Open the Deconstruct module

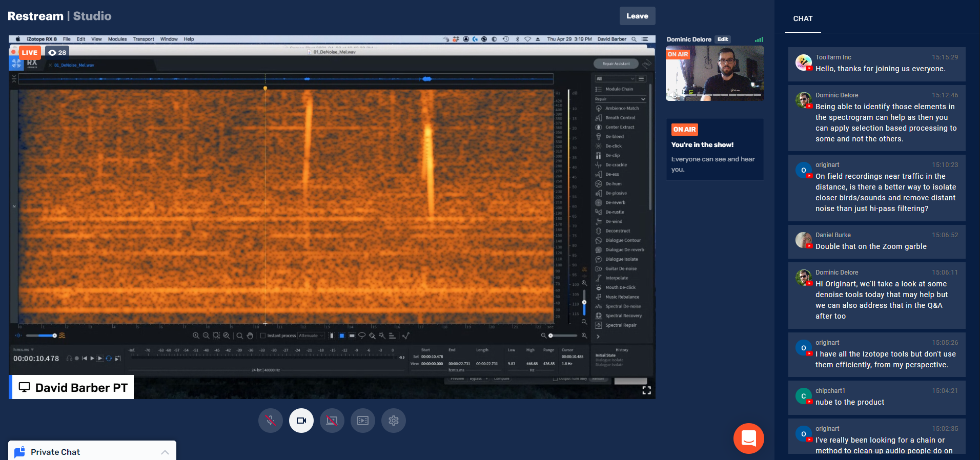click(x=612, y=231)
